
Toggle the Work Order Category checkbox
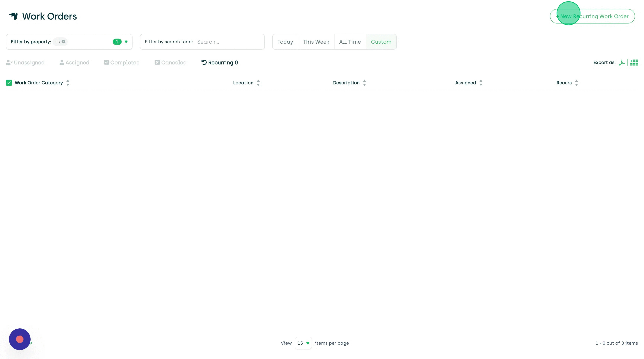tap(9, 83)
